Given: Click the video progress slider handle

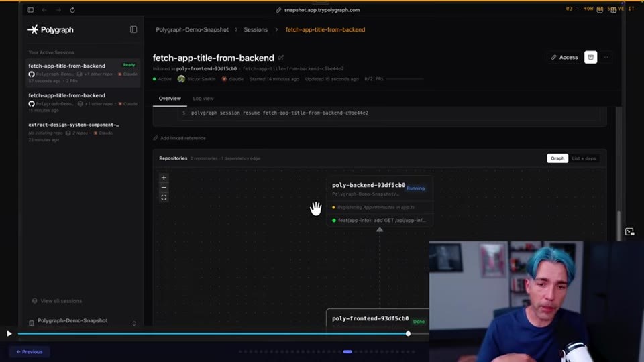Looking at the screenshot, I should coord(408,334).
